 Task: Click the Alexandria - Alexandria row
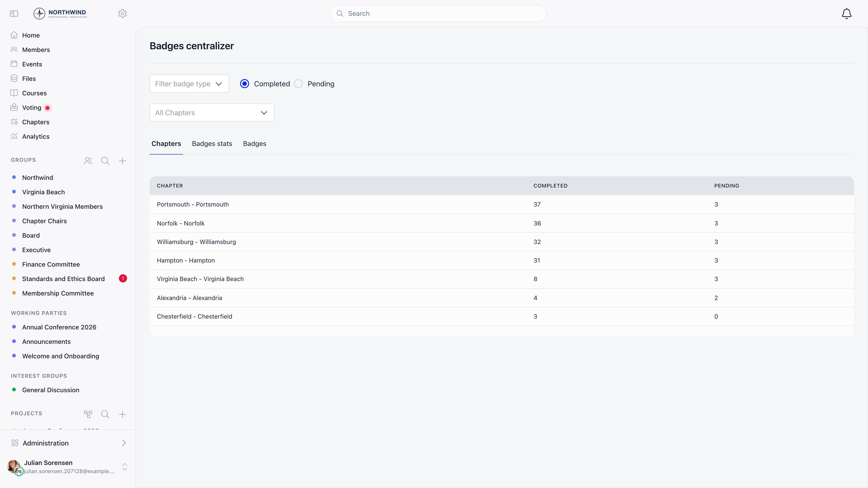[x=502, y=298]
